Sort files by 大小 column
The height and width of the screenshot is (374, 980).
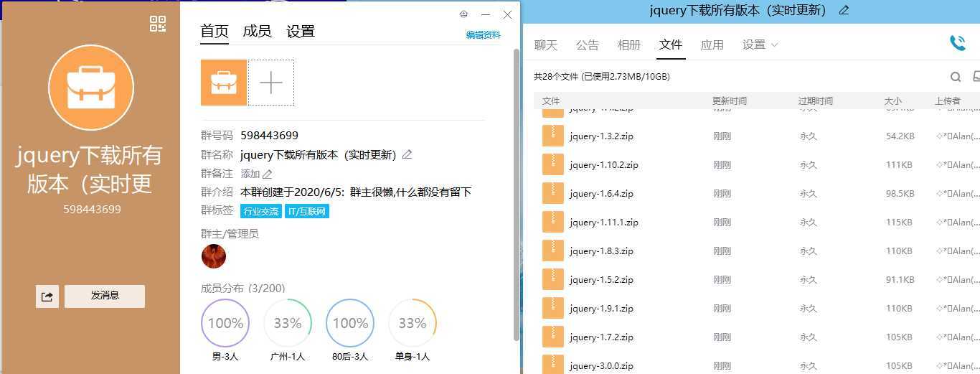click(893, 101)
